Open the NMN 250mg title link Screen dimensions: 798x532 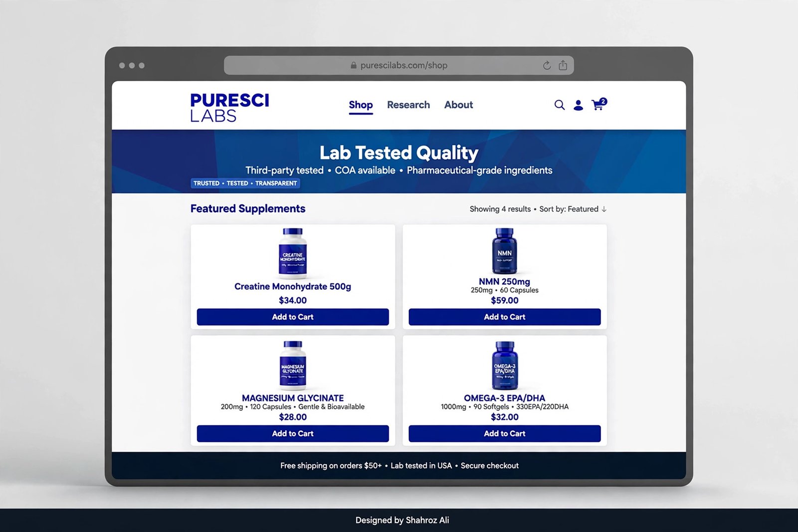pos(504,282)
